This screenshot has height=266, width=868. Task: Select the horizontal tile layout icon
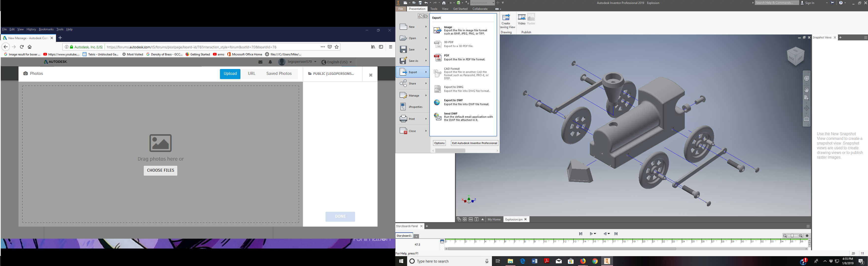(471, 219)
